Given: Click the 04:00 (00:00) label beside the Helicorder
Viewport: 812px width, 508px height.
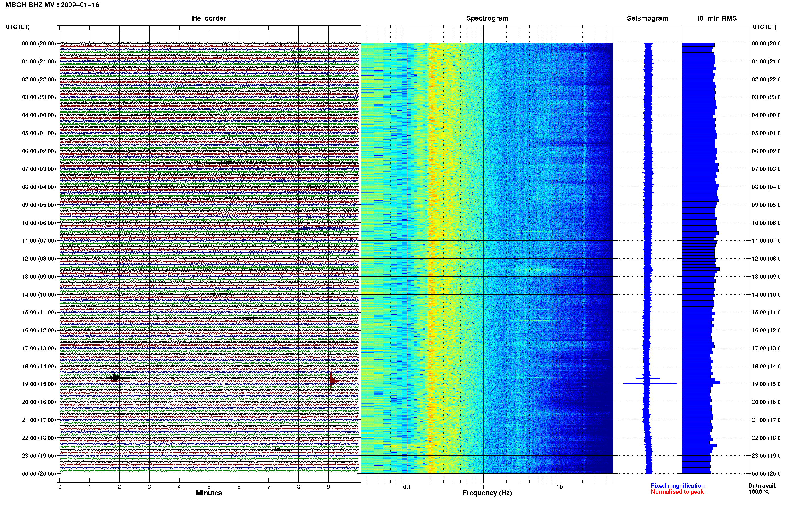Looking at the screenshot, I should coord(39,115).
